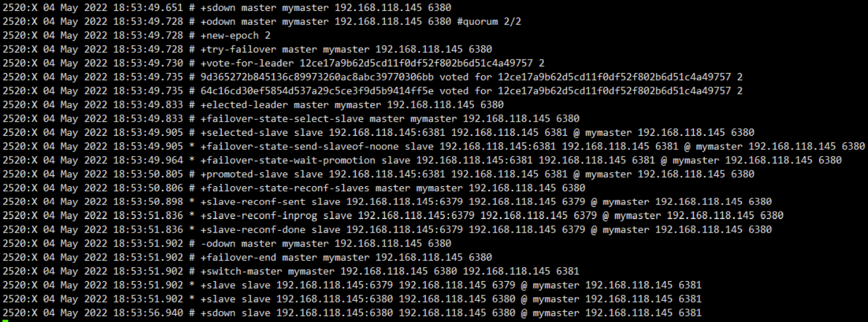This screenshot has width=868, height=322.
Task: Click the "-odown" event text
Action: pos(217,243)
